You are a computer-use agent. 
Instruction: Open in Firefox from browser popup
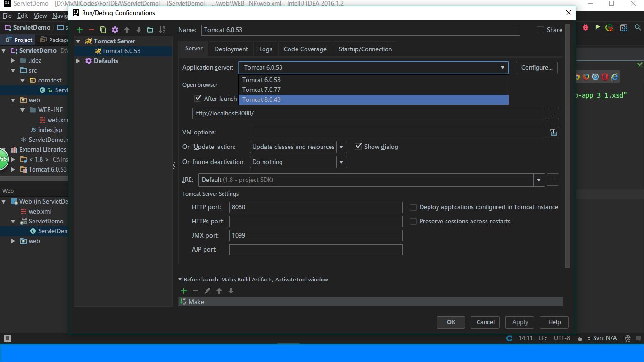(586, 76)
